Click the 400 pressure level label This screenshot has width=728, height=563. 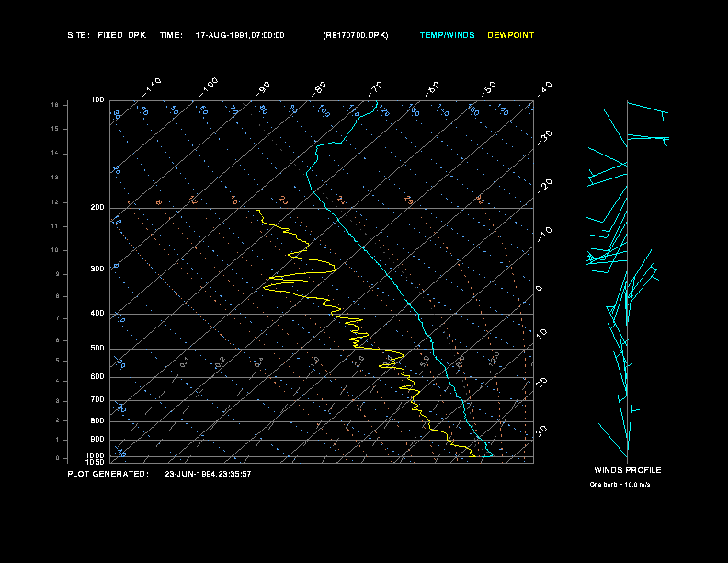tap(97, 313)
